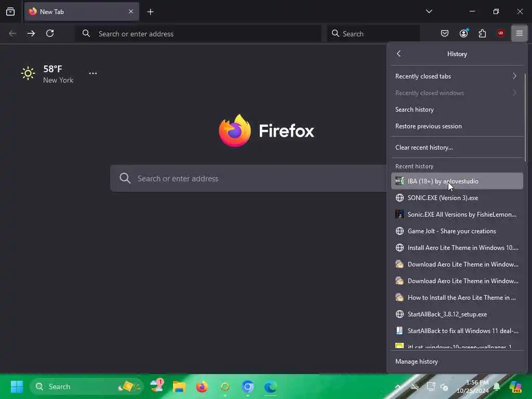Open Manage history
The image size is (532, 399).
click(457, 362)
